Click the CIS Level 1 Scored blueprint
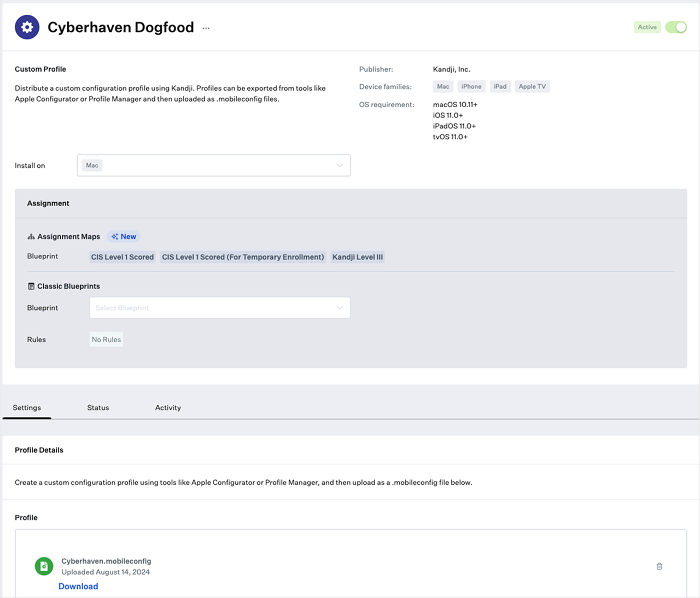Image resolution: width=700 pixels, height=598 pixels. coord(122,257)
